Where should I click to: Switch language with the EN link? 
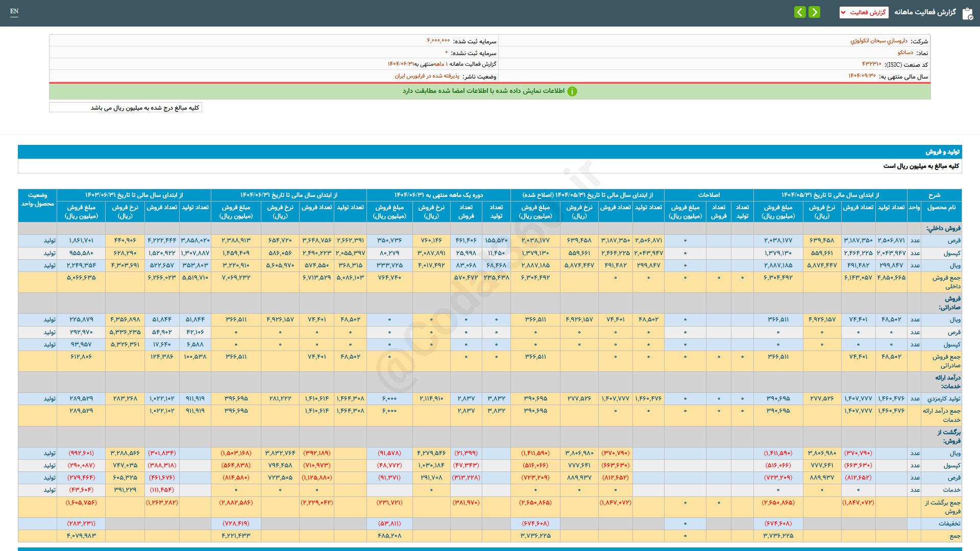[x=14, y=11]
